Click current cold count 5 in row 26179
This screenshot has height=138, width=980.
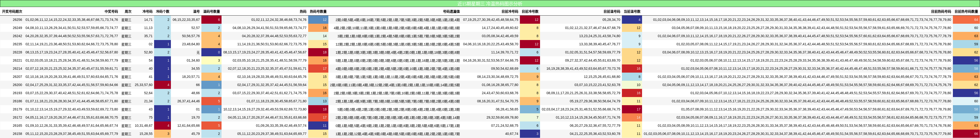[530, 109]
